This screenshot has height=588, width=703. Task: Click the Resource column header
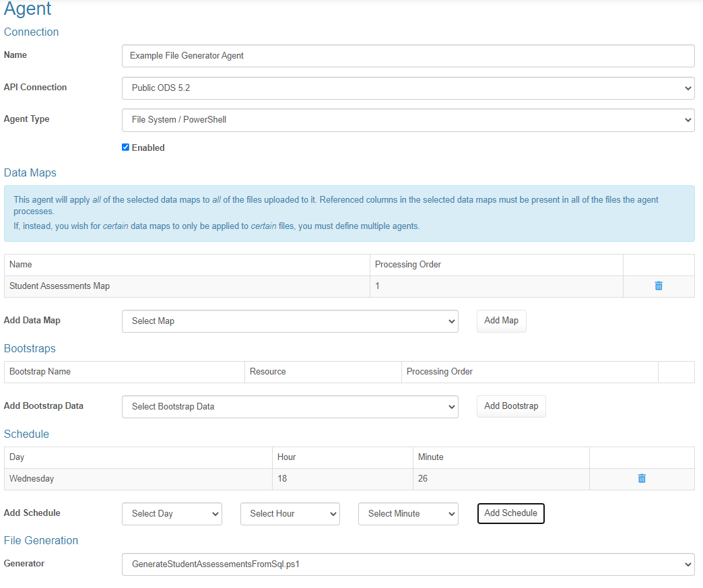pos(267,371)
